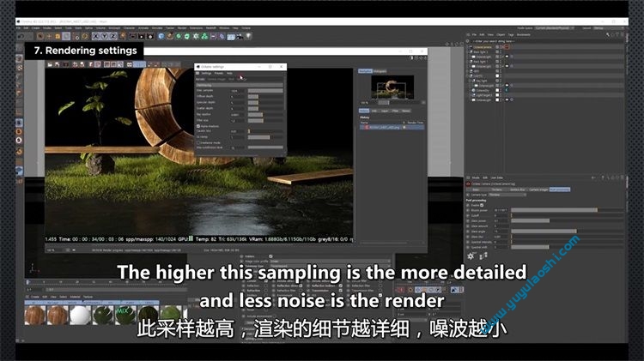
Task: Open the Octane menu in main menu bar
Action: 246,28
